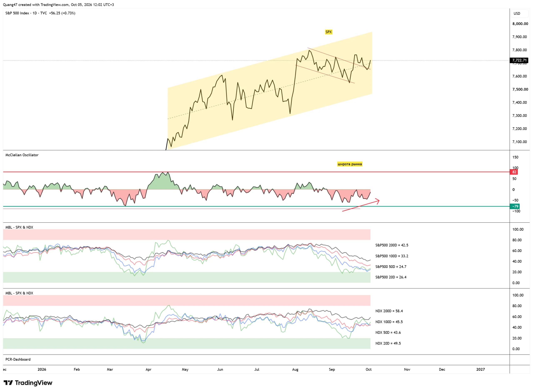The width and height of the screenshot is (533, 392).
Task: Click the 'NDX 20D = 49.5' readout
Action: pos(388,343)
